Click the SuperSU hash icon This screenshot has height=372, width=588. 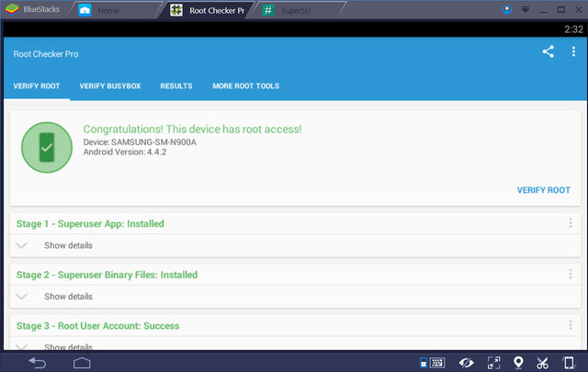(x=268, y=10)
